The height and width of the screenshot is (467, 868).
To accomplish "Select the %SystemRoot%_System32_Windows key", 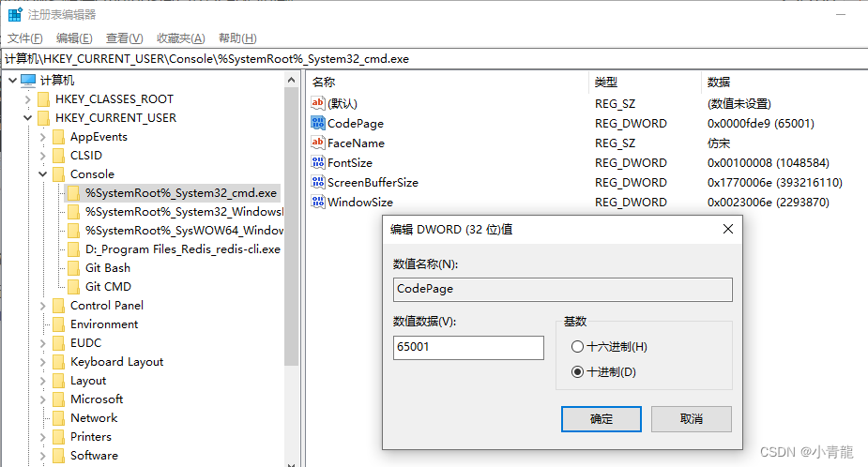I will click(184, 212).
